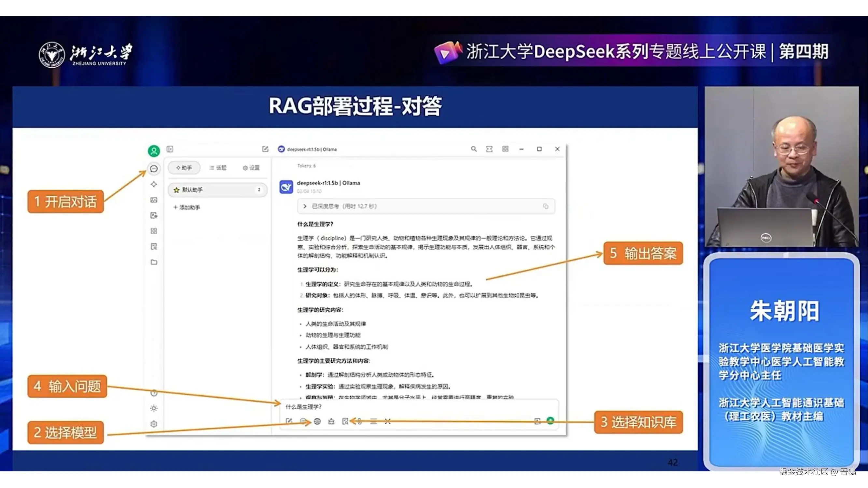Click the green send message button

550,420
